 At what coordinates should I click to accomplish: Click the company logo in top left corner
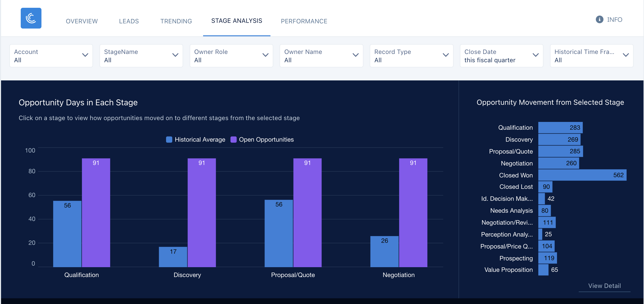pos(31,18)
